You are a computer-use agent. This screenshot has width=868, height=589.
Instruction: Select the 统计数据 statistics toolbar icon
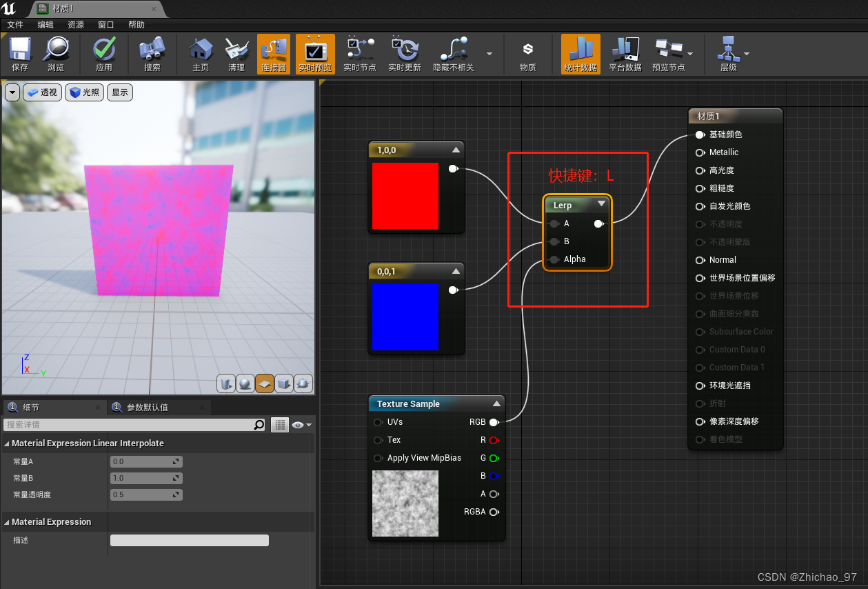click(581, 54)
